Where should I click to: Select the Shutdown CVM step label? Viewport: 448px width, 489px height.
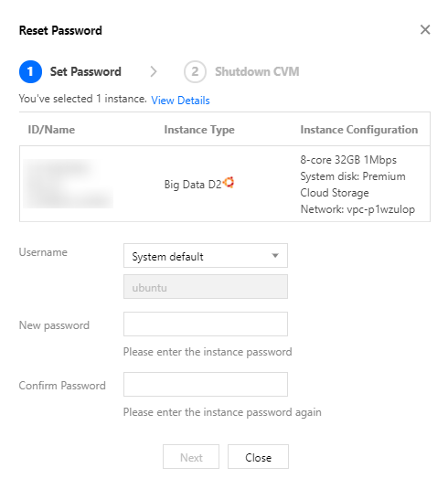pos(257,71)
